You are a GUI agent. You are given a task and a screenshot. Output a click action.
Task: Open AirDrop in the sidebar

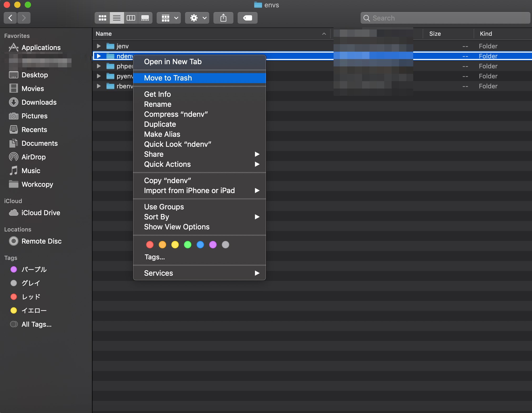tap(33, 157)
